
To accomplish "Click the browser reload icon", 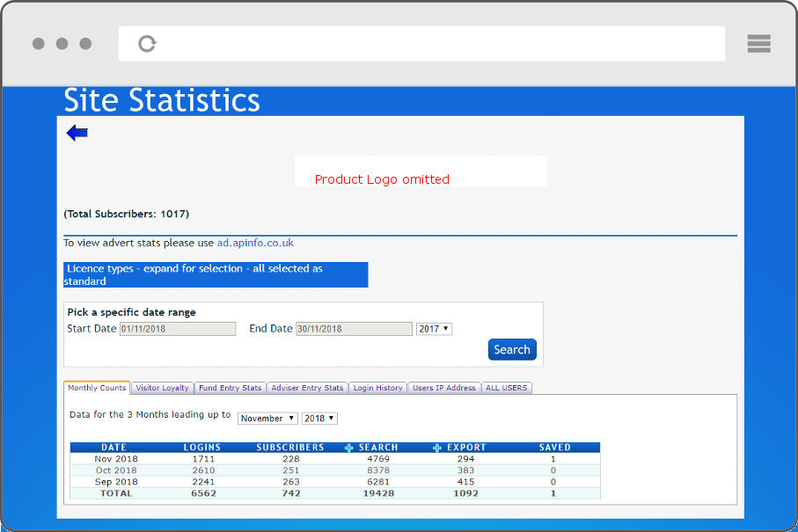I will (148, 43).
